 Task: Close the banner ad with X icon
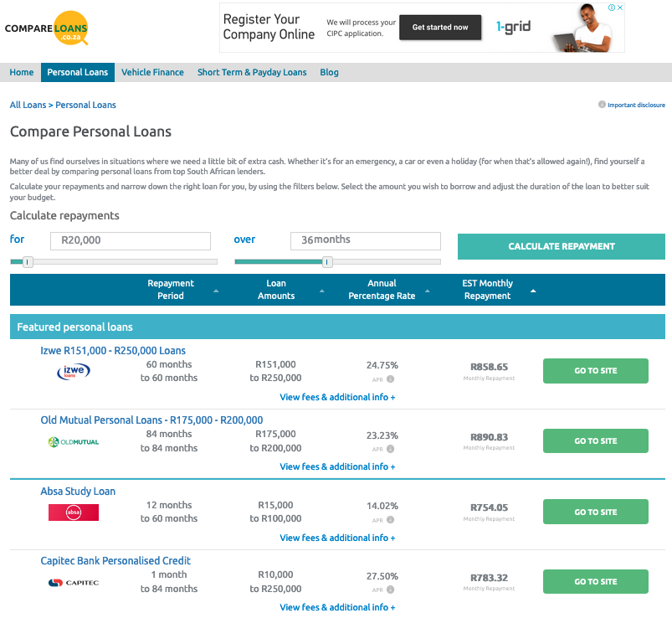[620, 8]
